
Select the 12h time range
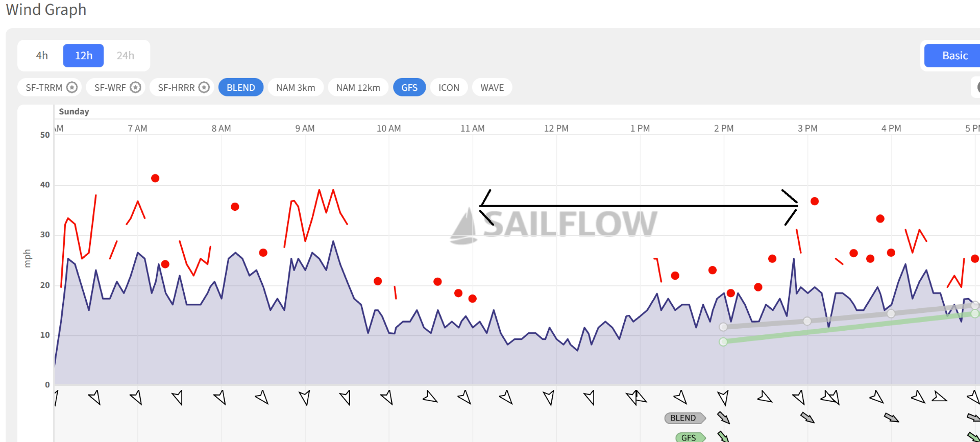pyautogui.click(x=84, y=56)
